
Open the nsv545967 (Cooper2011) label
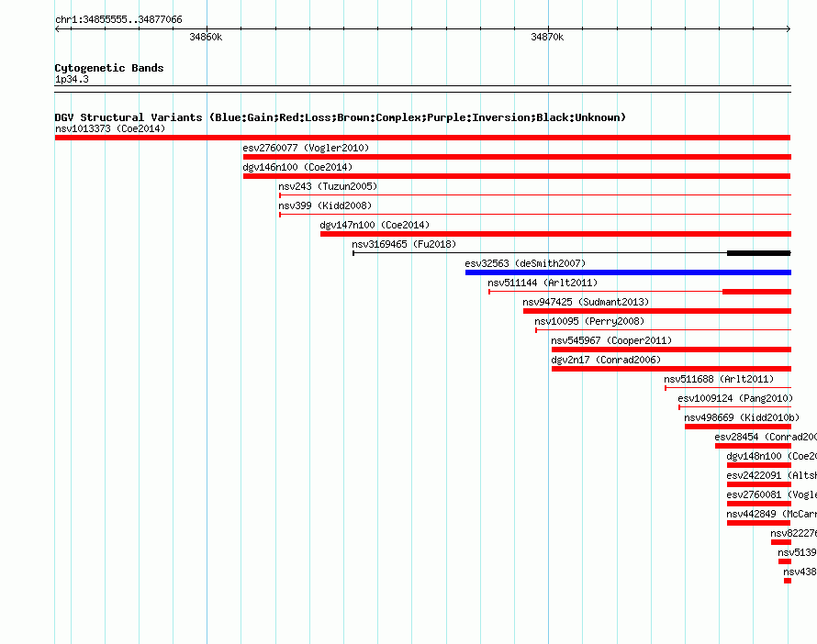coord(611,340)
